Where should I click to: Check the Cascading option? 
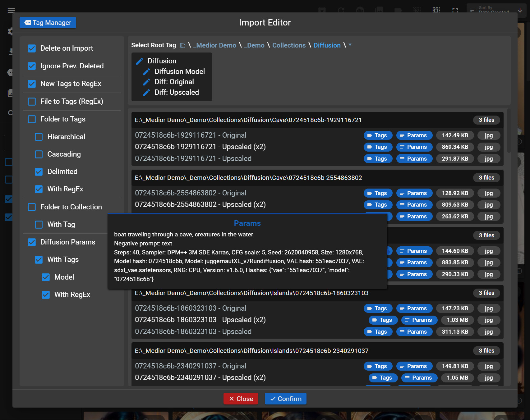click(39, 154)
